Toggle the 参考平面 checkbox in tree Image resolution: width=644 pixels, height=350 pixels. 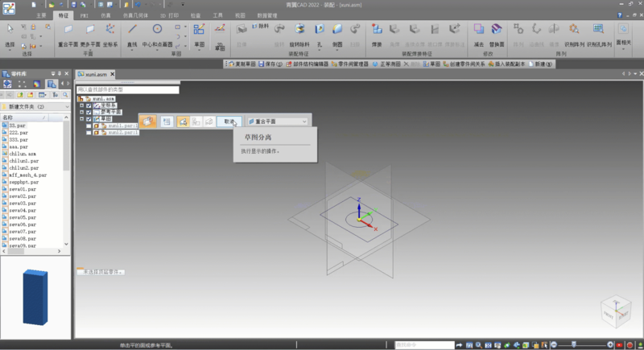click(89, 112)
